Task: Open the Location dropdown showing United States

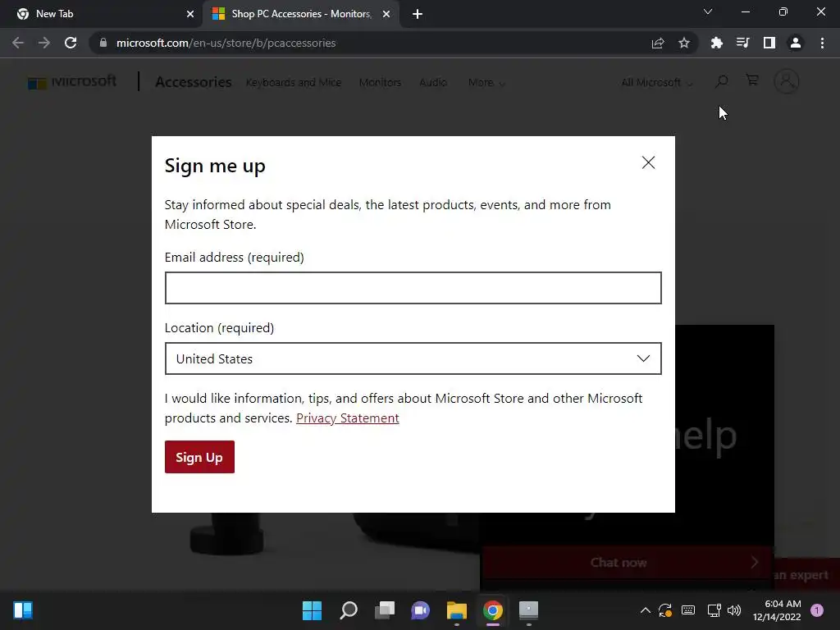Action: click(x=413, y=358)
